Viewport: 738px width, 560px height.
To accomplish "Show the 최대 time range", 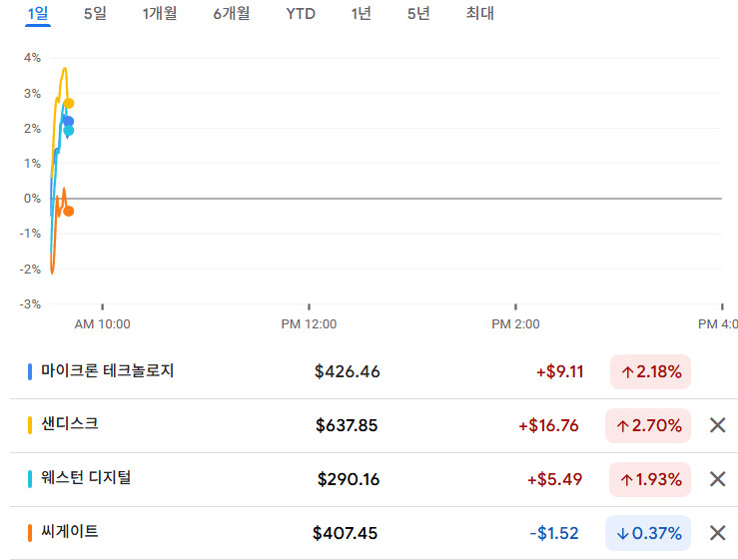I will [479, 14].
